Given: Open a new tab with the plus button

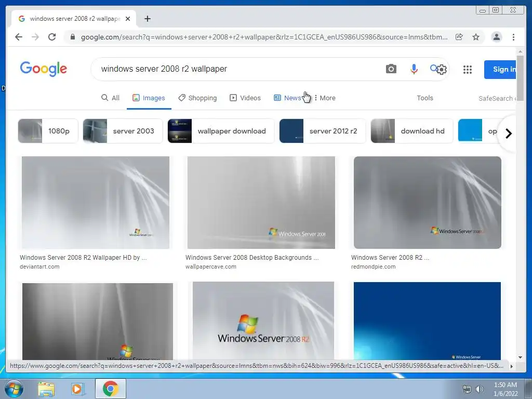Looking at the screenshot, I should pos(147,19).
